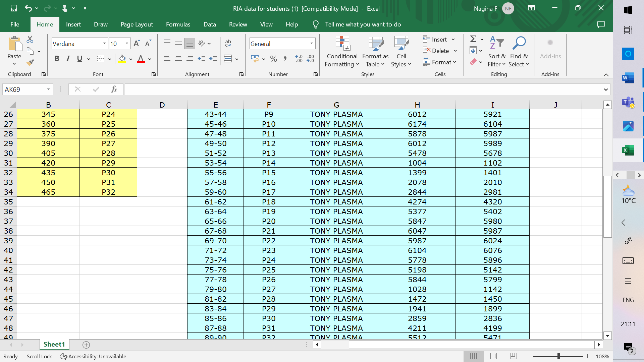Apply Percent Style number format
Screen dimensions: 644x362
pyautogui.click(x=273, y=59)
